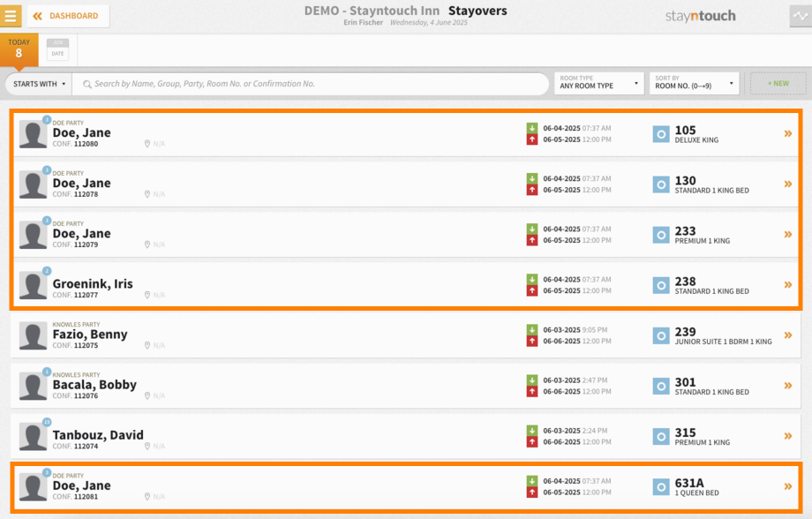
Task: Click the arrival arrow icon for room 315
Action: [x=532, y=431]
